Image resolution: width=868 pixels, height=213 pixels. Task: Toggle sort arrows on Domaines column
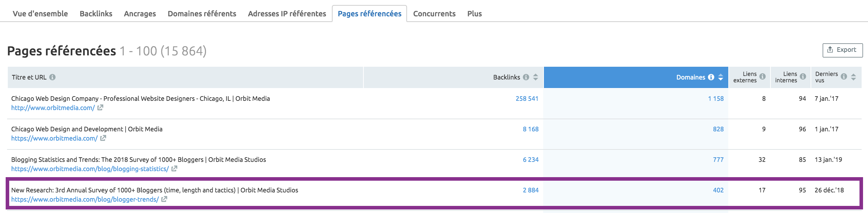pos(720,77)
